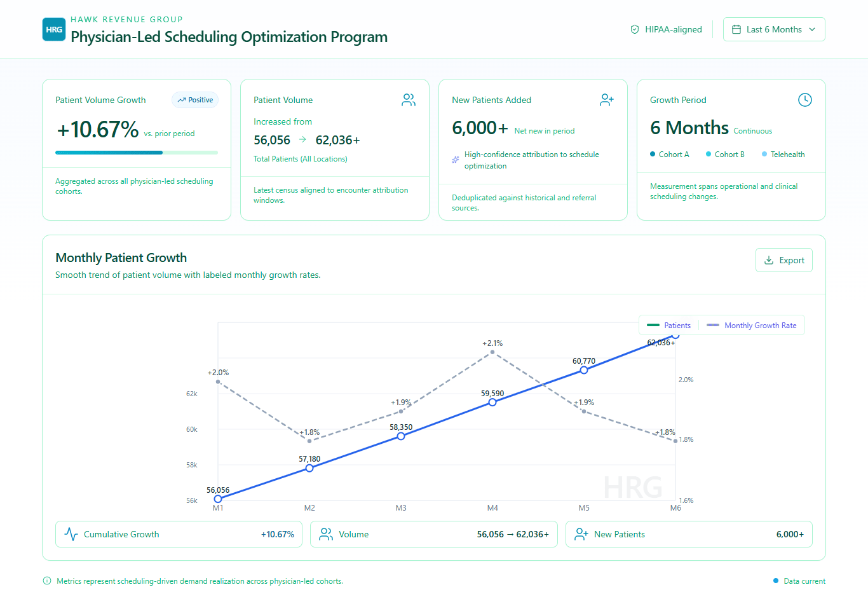
Task: Click the sparkle icon beside High-confidence attribution
Action: coord(456,160)
